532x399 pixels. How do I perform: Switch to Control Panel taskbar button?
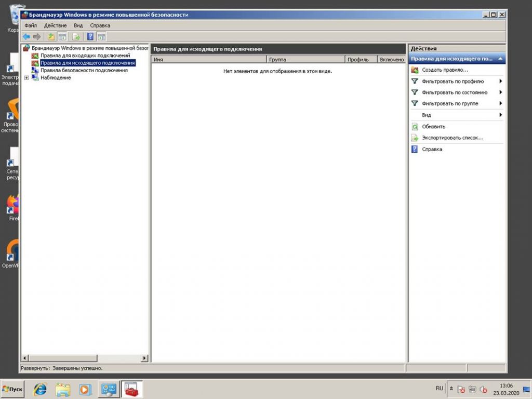(x=109, y=389)
